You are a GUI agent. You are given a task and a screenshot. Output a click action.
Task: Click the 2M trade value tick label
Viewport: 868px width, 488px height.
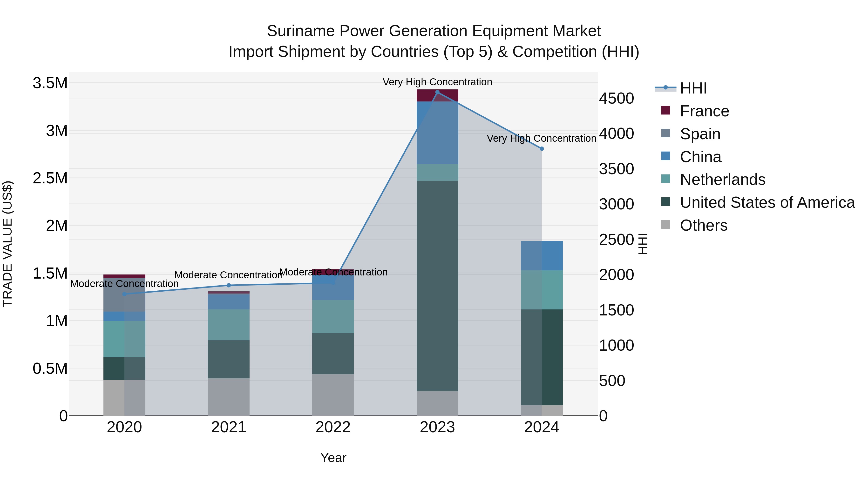[57, 226]
